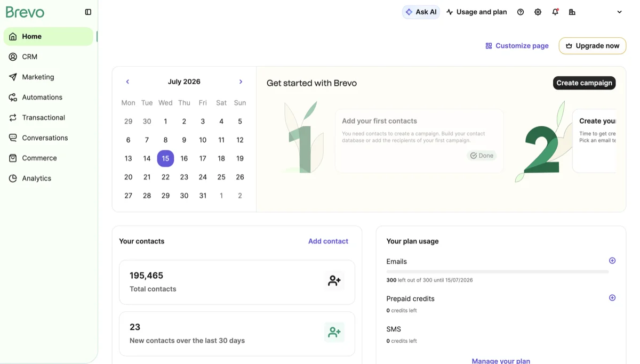Viewport: 640px width, 364px height.
Task: Select July 22 in the calendar
Action: tap(165, 177)
